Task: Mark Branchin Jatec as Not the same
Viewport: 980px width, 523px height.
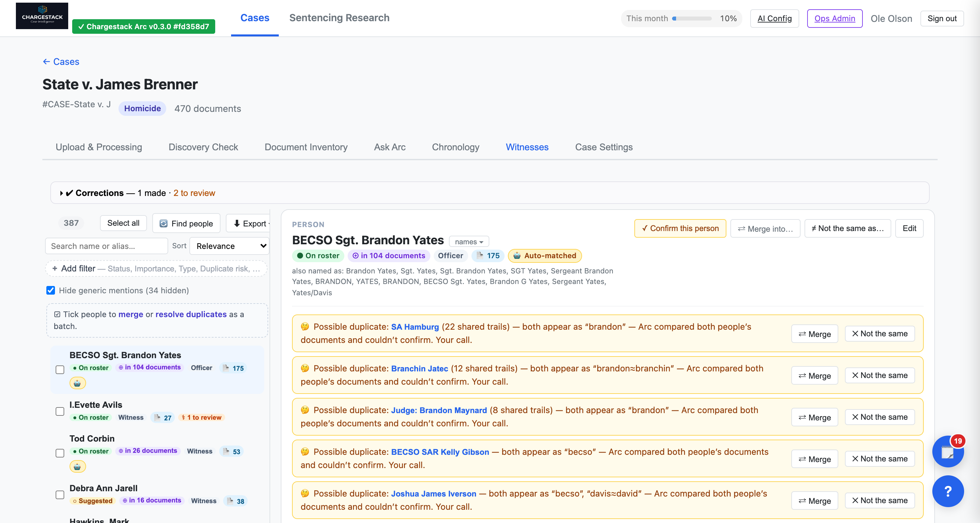Action: click(880, 375)
